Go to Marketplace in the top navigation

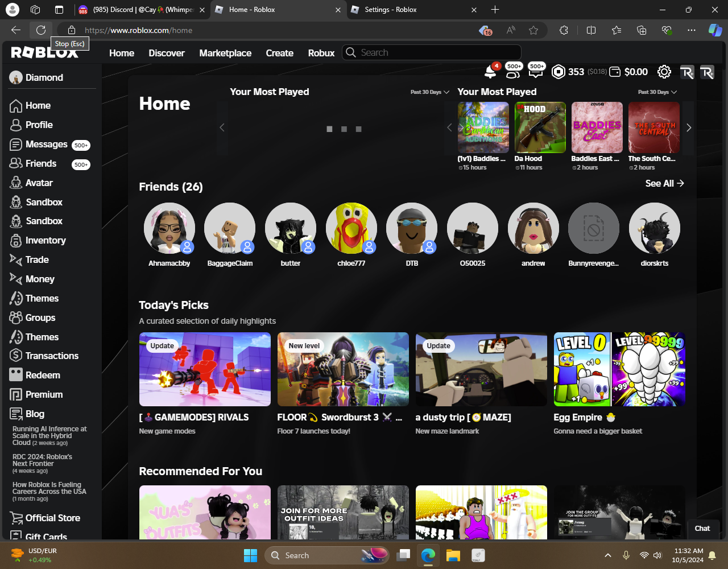(225, 53)
